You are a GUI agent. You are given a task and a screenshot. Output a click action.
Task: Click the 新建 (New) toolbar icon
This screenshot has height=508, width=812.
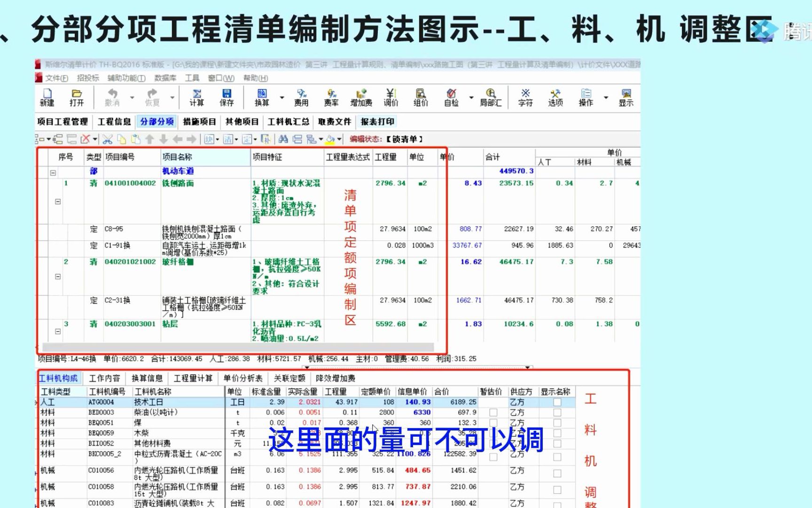click(x=47, y=97)
